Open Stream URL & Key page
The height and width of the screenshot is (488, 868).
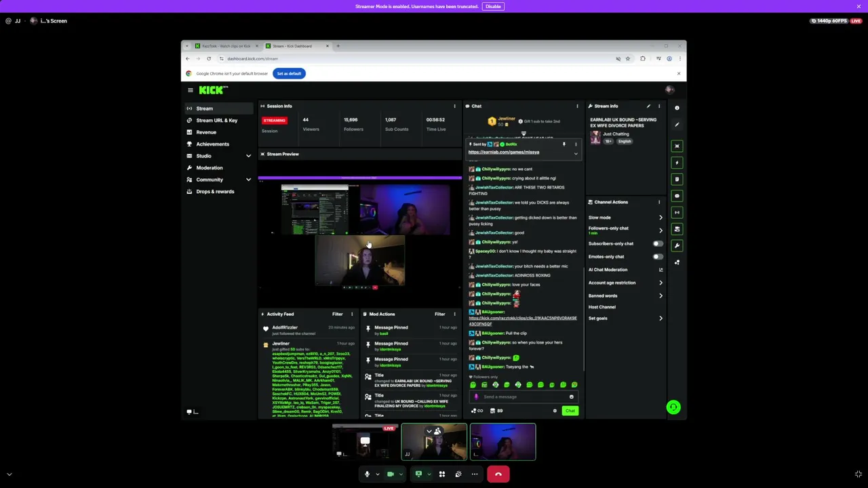pos(220,121)
